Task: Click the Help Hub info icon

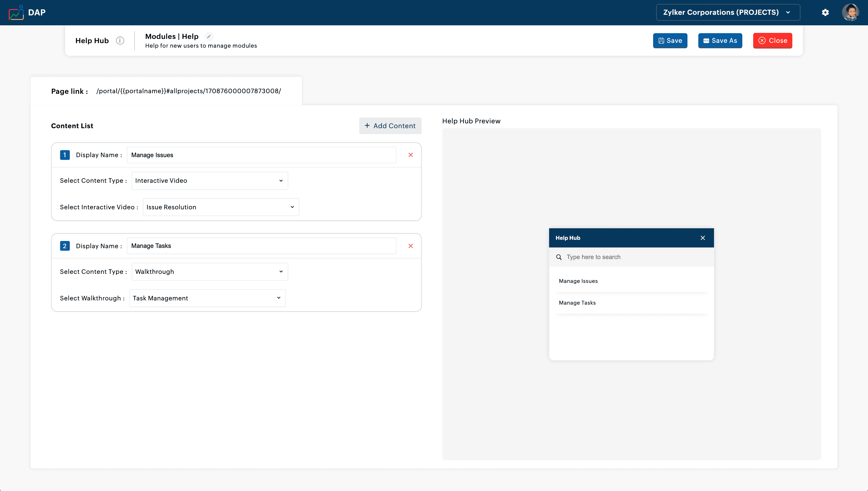Action: click(x=120, y=40)
